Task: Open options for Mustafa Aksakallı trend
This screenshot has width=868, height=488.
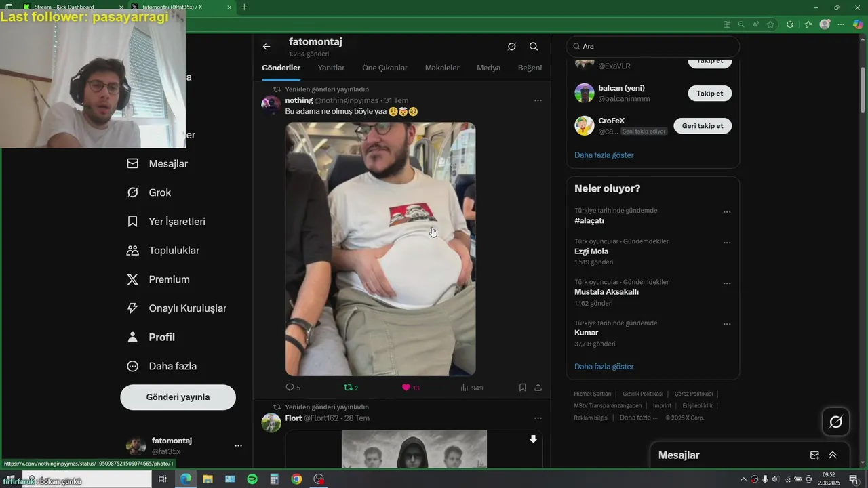Action: [727, 283]
